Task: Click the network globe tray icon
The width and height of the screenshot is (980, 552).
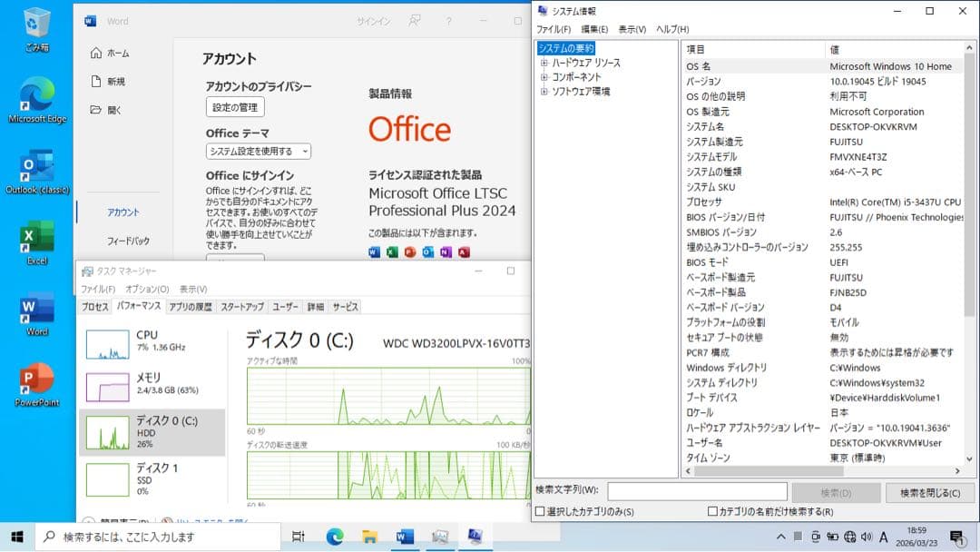Action: [850, 537]
